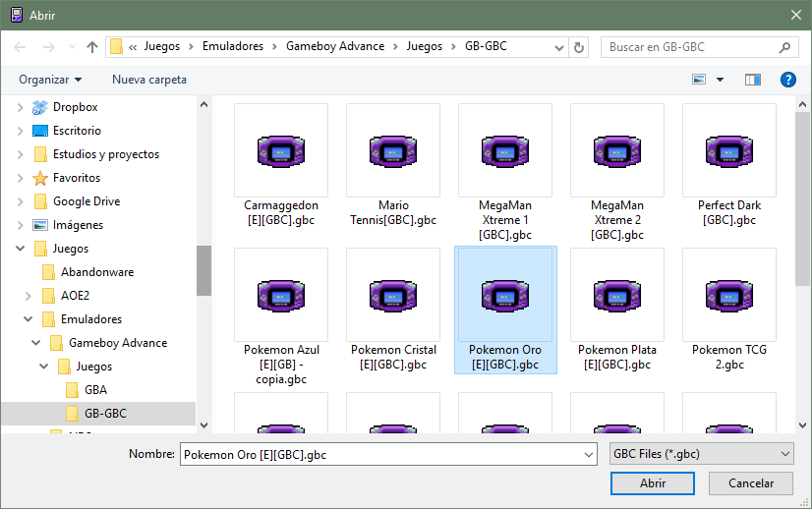Screen dimensions: 812x509
Task: Select the Pokemon Cristal [E][GBC].gbc icon
Action: 393,295
